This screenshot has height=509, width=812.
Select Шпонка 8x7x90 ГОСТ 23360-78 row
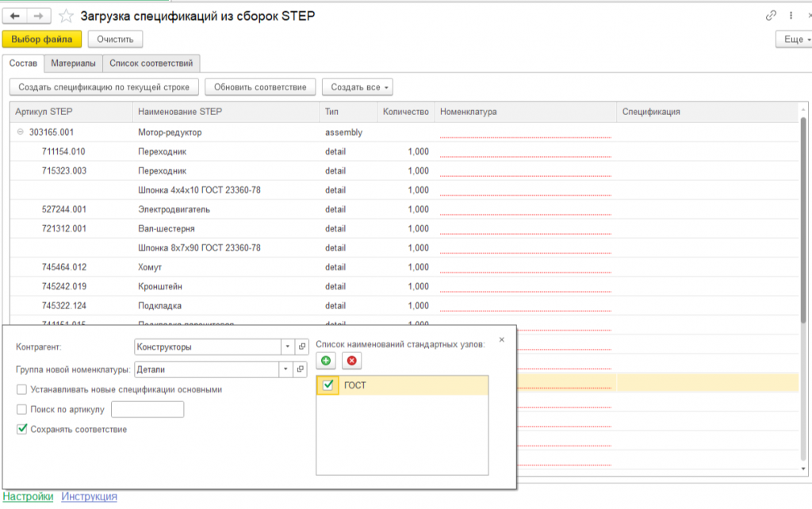coord(404,247)
